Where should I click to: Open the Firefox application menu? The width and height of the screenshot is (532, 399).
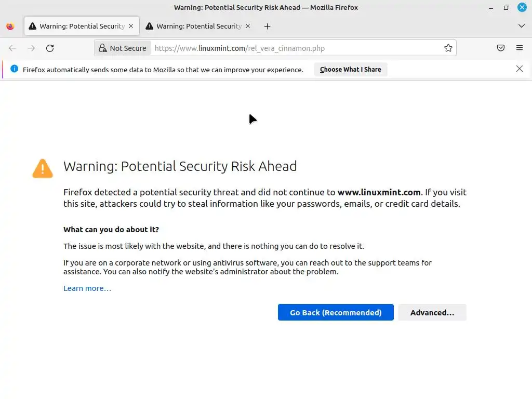[x=520, y=48]
